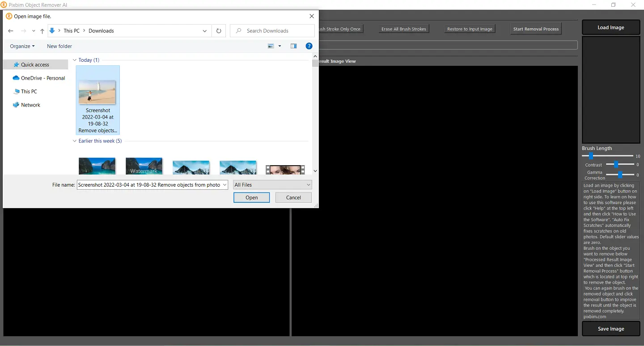Open the File name dropdown arrow
The width and height of the screenshot is (644, 346).
click(225, 185)
